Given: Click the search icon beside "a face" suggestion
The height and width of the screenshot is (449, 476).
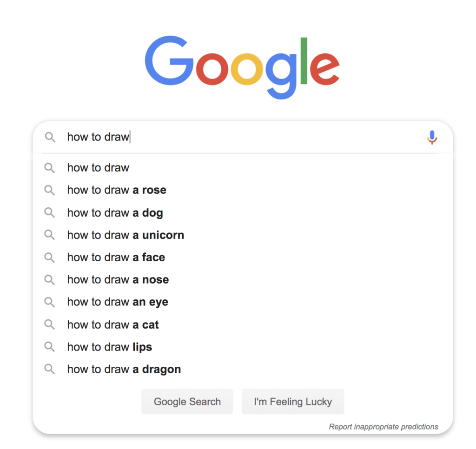Looking at the screenshot, I should click(x=50, y=258).
